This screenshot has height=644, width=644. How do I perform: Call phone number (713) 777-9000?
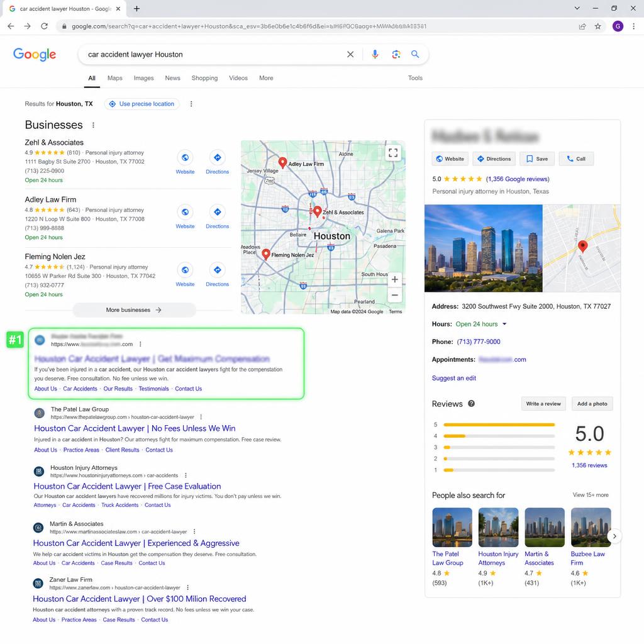click(x=479, y=341)
